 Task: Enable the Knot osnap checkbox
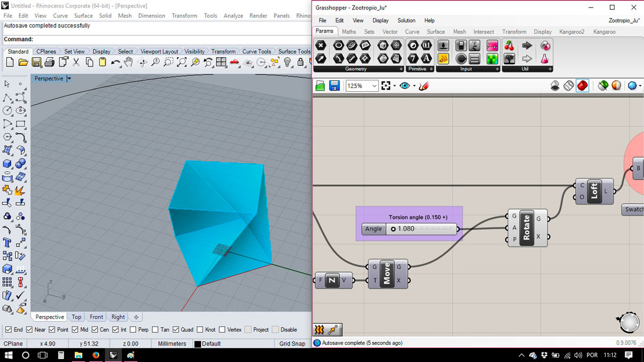pos(200,330)
